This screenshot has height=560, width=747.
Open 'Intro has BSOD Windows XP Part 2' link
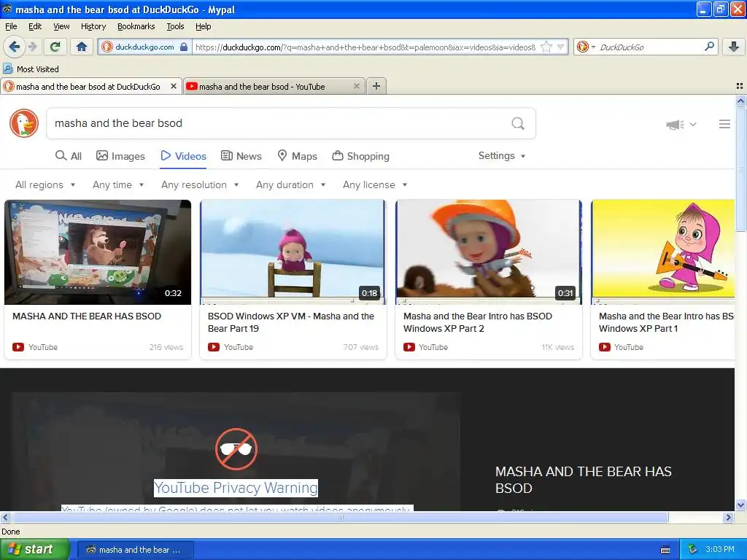click(478, 322)
